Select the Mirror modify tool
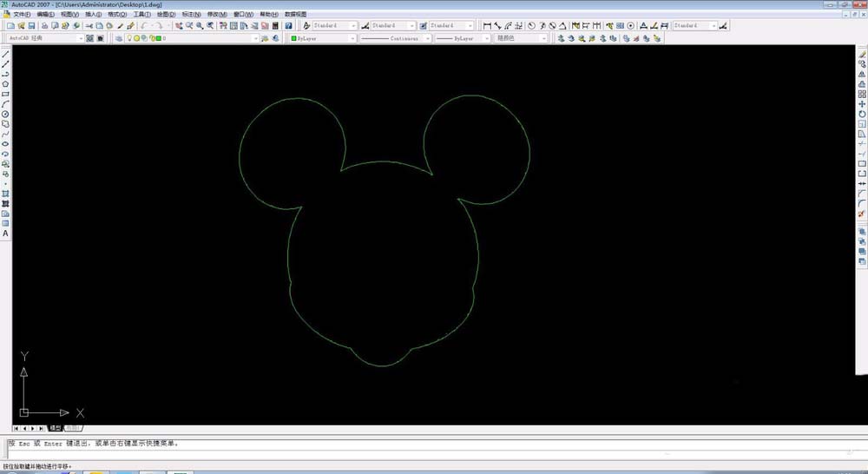This screenshot has width=868, height=474. [x=862, y=74]
